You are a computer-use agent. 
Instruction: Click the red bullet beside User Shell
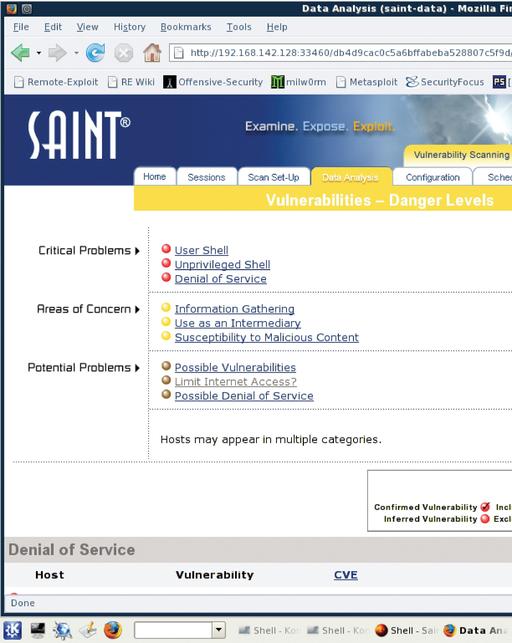pyautogui.click(x=166, y=249)
